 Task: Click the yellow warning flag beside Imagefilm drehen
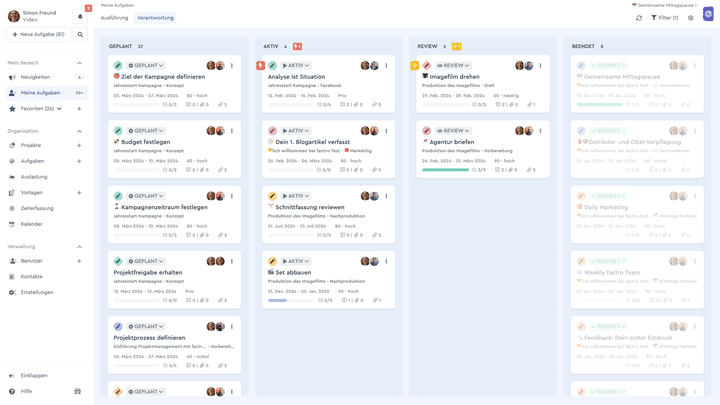tap(415, 66)
